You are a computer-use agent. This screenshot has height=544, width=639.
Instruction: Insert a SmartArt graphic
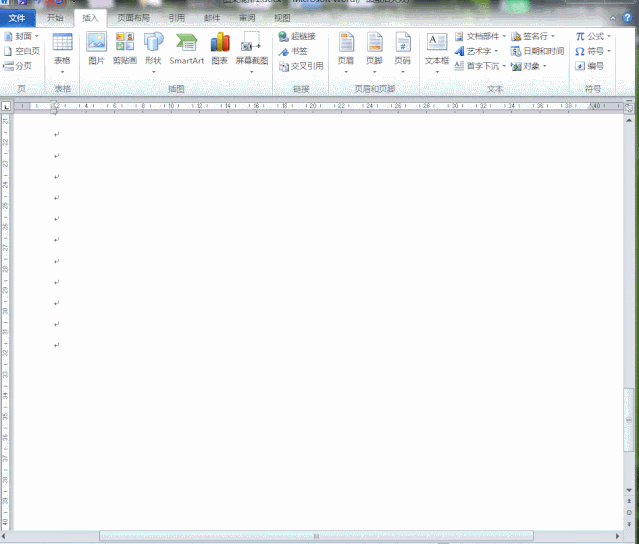coord(187,49)
